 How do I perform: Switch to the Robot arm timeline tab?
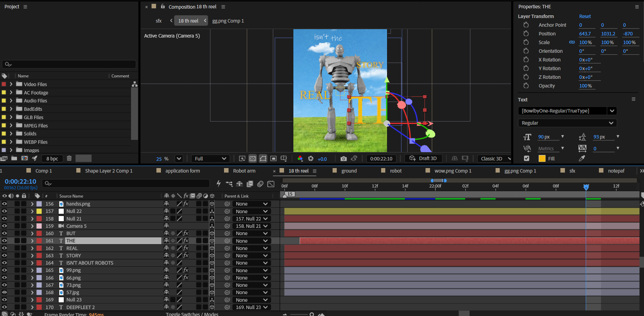(244, 171)
